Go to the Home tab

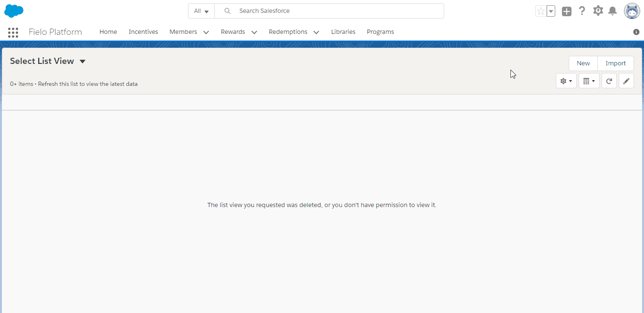pyautogui.click(x=108, y=32)
